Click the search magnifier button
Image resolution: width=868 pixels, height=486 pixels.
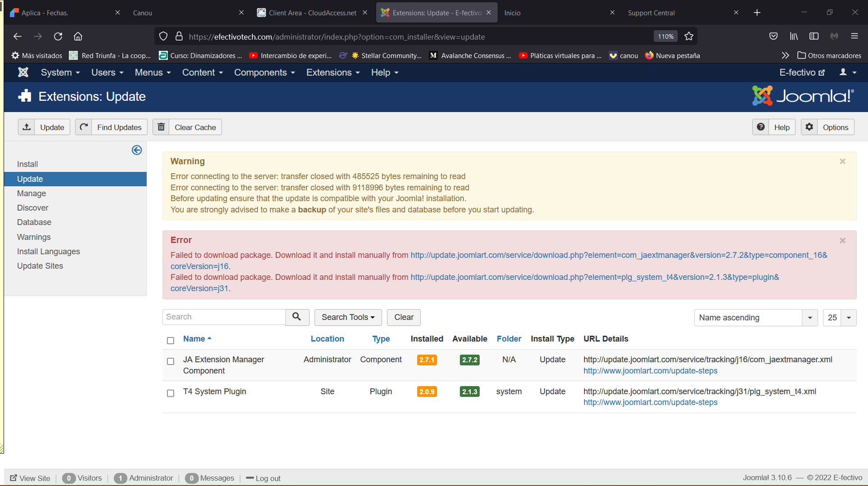(297, 317)
